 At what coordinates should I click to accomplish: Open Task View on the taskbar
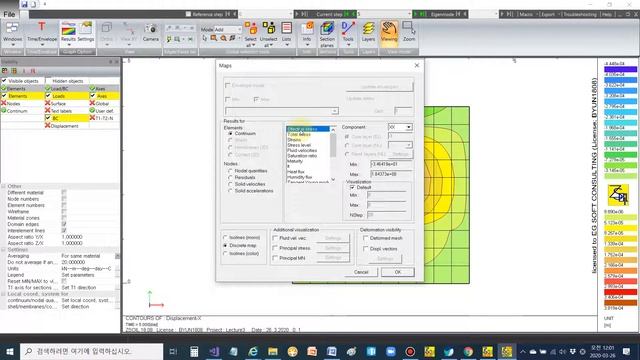(x=173, y=351)
